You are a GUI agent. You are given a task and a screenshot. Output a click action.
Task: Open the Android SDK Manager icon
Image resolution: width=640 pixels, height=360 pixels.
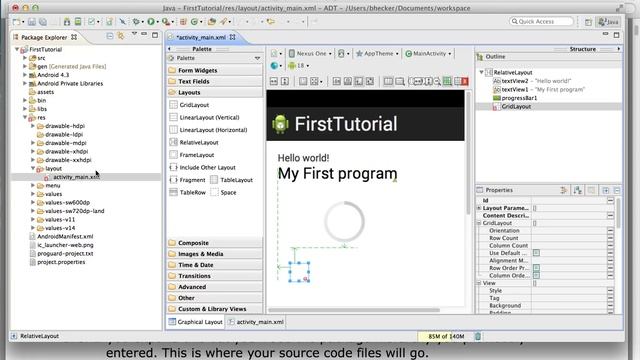67,22
